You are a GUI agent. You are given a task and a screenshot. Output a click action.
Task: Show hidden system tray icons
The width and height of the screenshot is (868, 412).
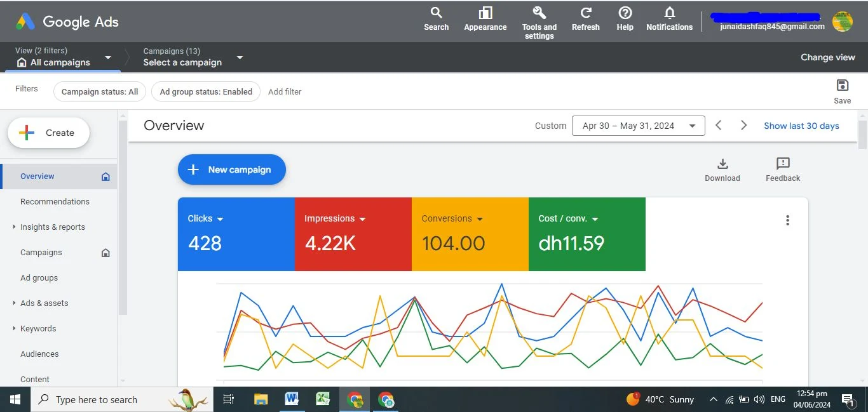[713, 399]
